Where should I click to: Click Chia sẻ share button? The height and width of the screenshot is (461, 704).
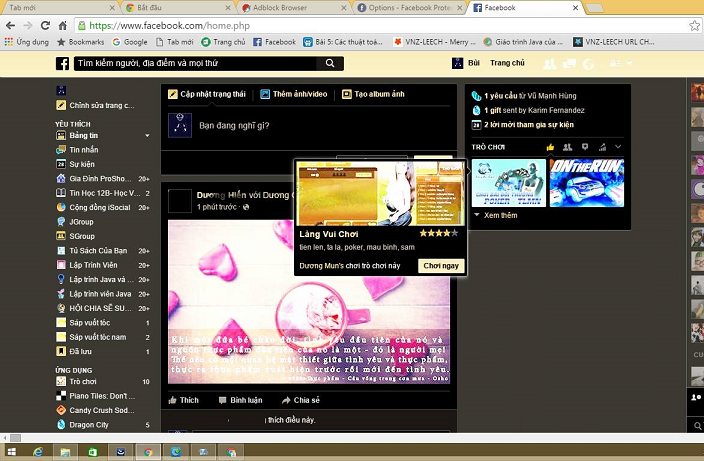300,400
